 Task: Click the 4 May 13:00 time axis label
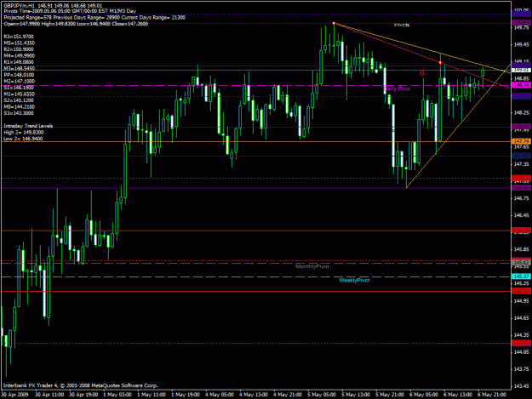pyautogui.click(x=254, y=395)
